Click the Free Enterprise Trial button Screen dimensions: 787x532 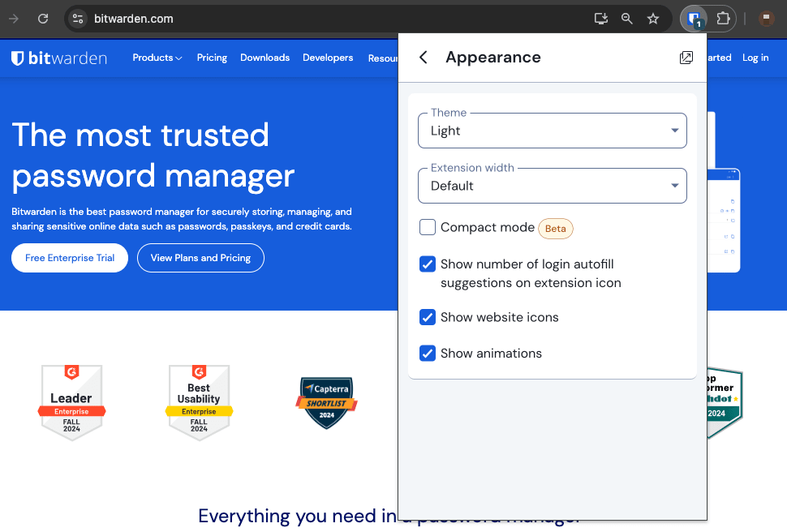[x=69, y=258]
